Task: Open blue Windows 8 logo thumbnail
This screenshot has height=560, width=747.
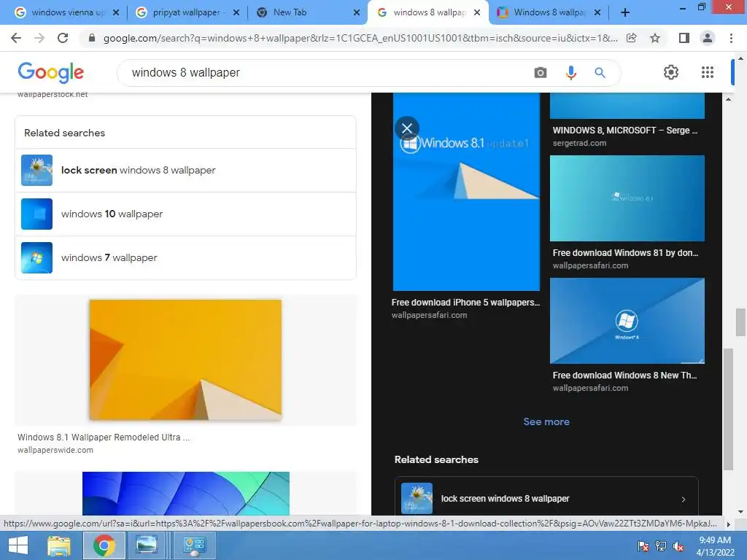Action: [x=627, y=321]
